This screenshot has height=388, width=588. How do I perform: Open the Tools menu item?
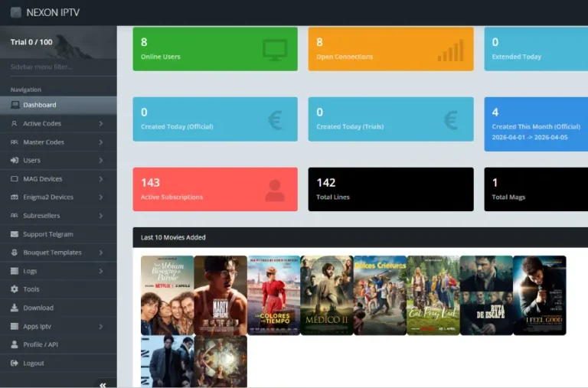[58, 289]
